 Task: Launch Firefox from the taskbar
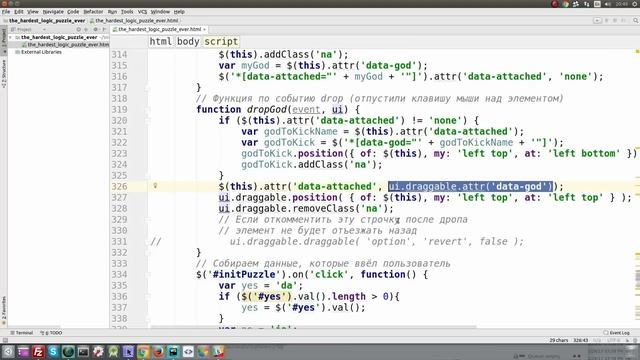click(x=158, y=351)
